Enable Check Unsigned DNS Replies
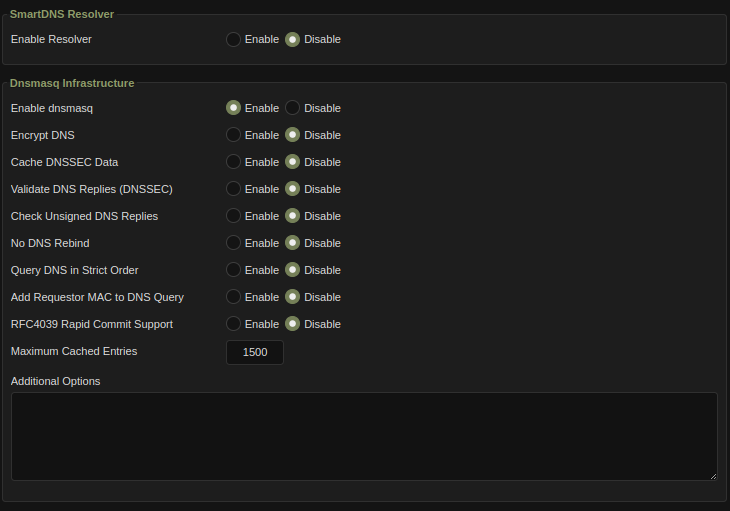Screen dimensions: 730x511 (x=233, y=216)
